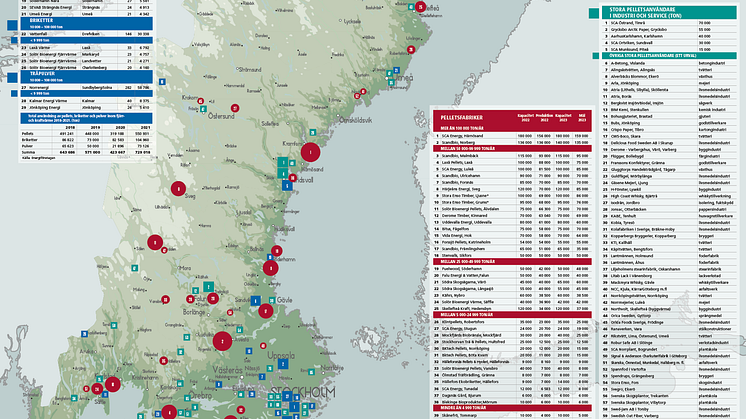The height and width of the screenshot is (419, 746).
Task: Click the 'Kalmar Energi Värme' row
Action: click(86, 101)
